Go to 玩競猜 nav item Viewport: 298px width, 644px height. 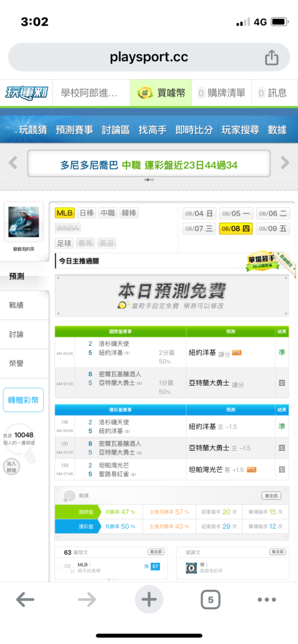pyautogui.click(x=33, y=130)
